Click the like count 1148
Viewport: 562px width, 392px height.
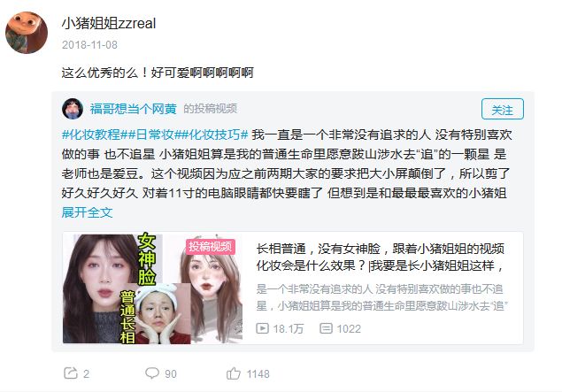pyautogui.click(x=258, y=373)
